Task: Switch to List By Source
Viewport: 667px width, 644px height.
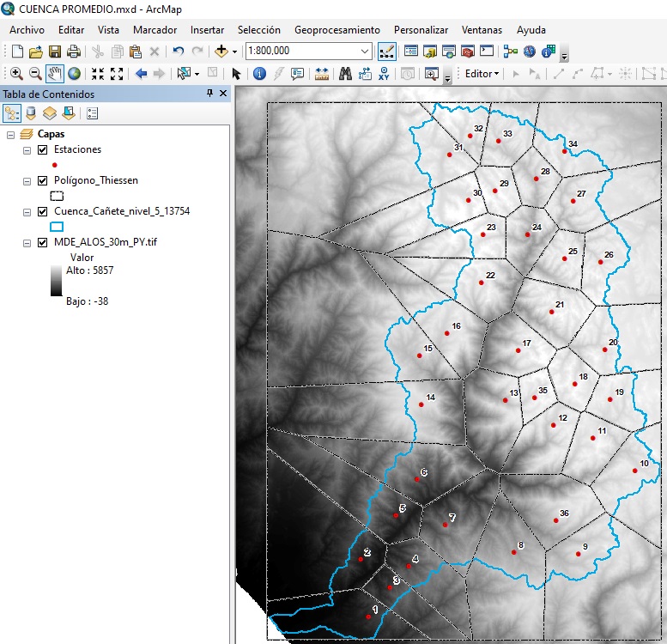Action: pos(31,113)
